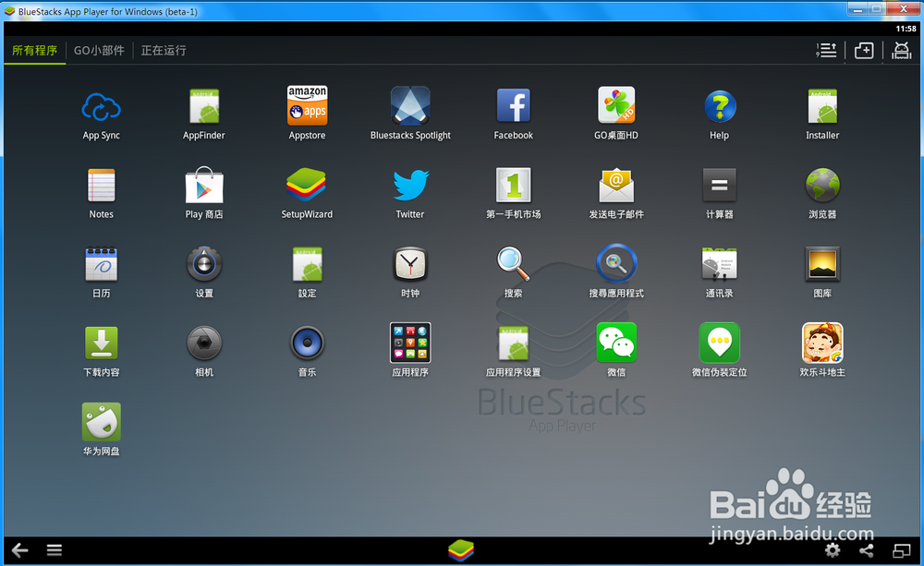Click the add folder icon

coord(864,51)
